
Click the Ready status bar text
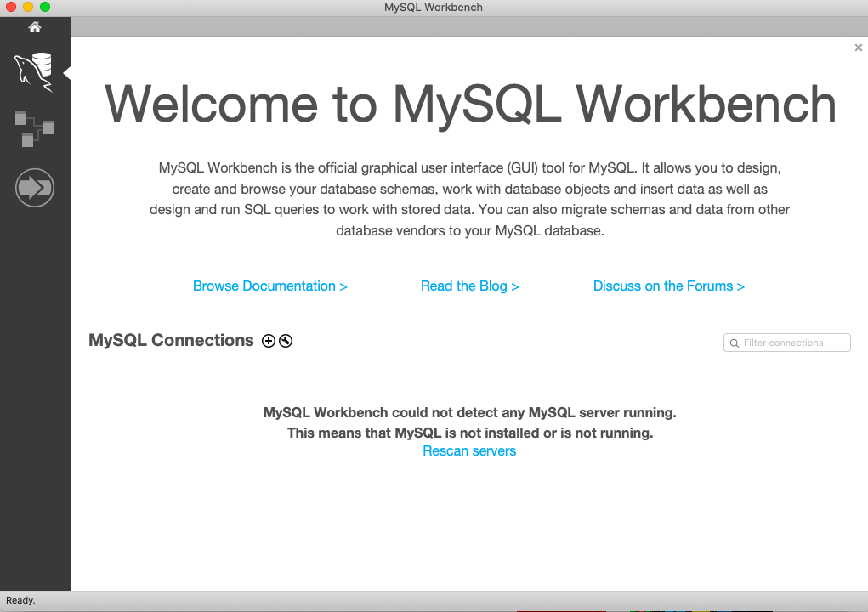(x=20, y=600)
